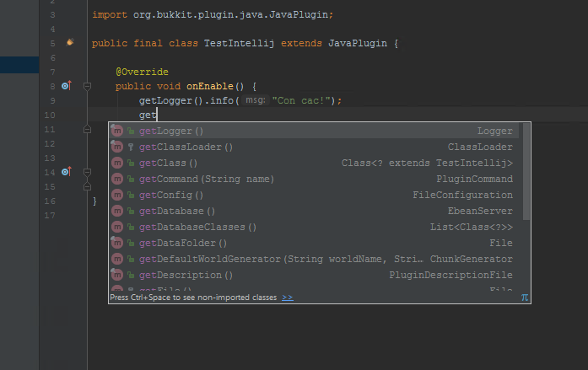Viewport: 588px width, 370px height.
Task: Toggle the fold marker on line 15
Action: [87, 186]
